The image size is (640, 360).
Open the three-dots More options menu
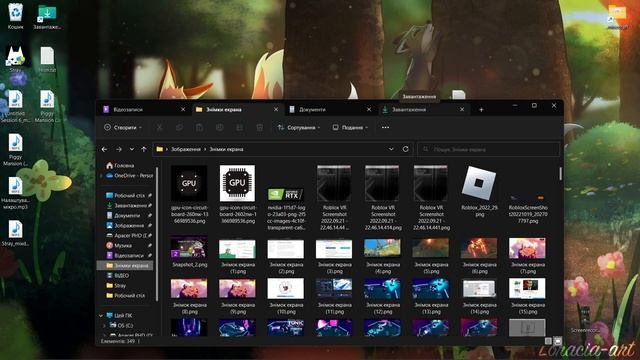tap(385, 127)
